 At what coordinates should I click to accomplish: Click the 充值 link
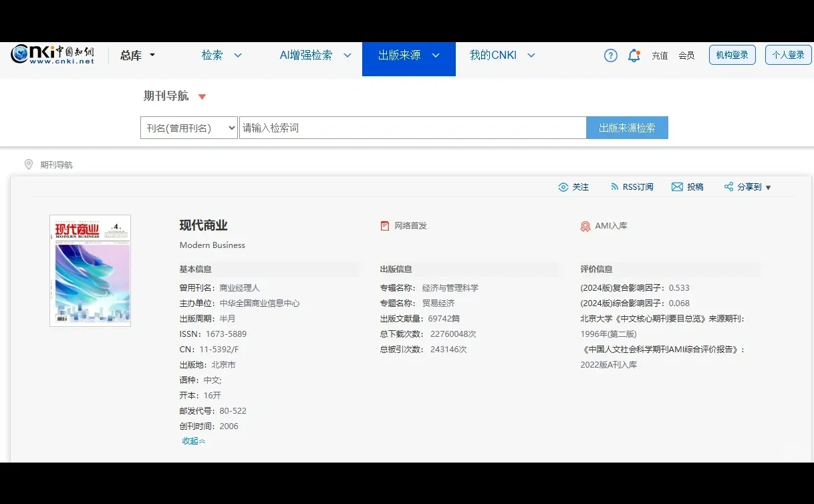click(660, 55)
